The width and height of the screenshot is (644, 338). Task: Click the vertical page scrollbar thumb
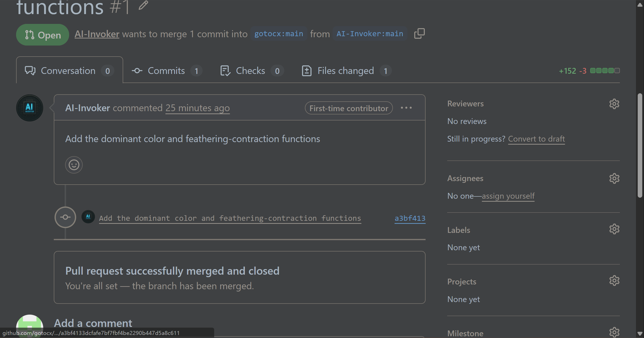point(640,145)
